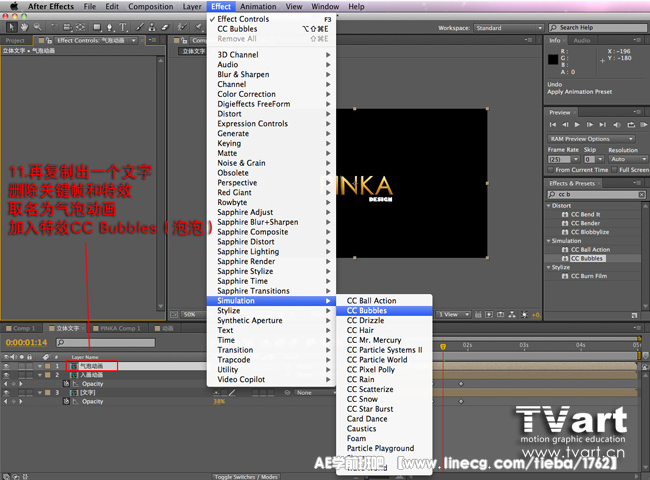Select the Zoom magnifier tool
Image resolution: width=650 pixels, height=480 pixels.
(38, 27)
